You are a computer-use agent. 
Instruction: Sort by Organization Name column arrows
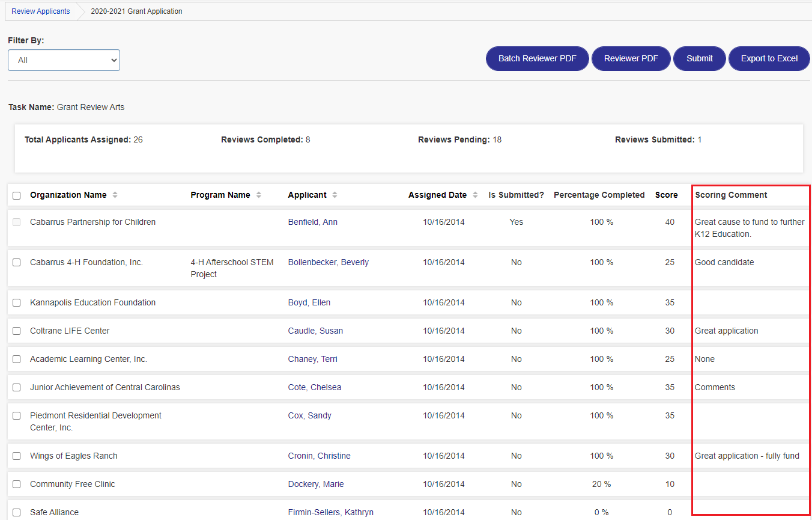point(115,195)
